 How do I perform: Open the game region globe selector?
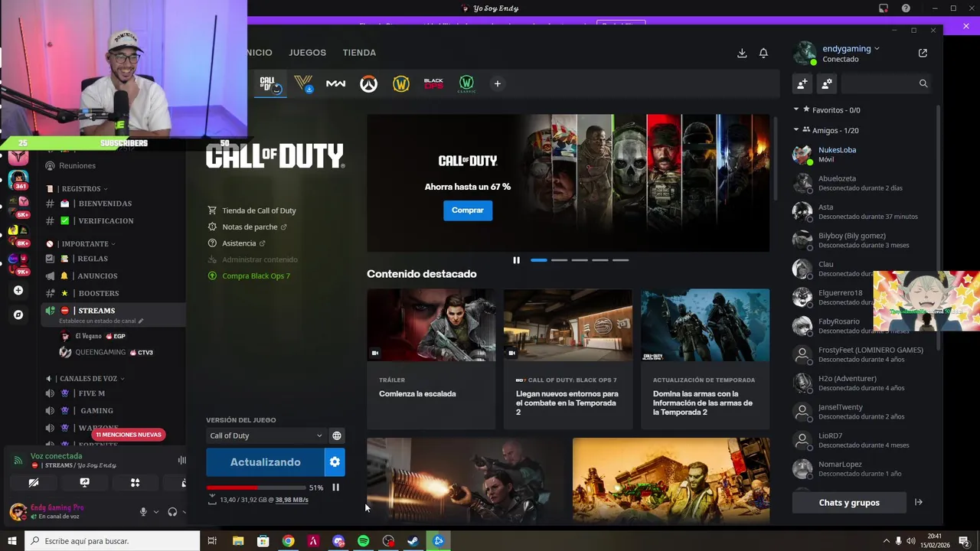[x=336, y=435]
